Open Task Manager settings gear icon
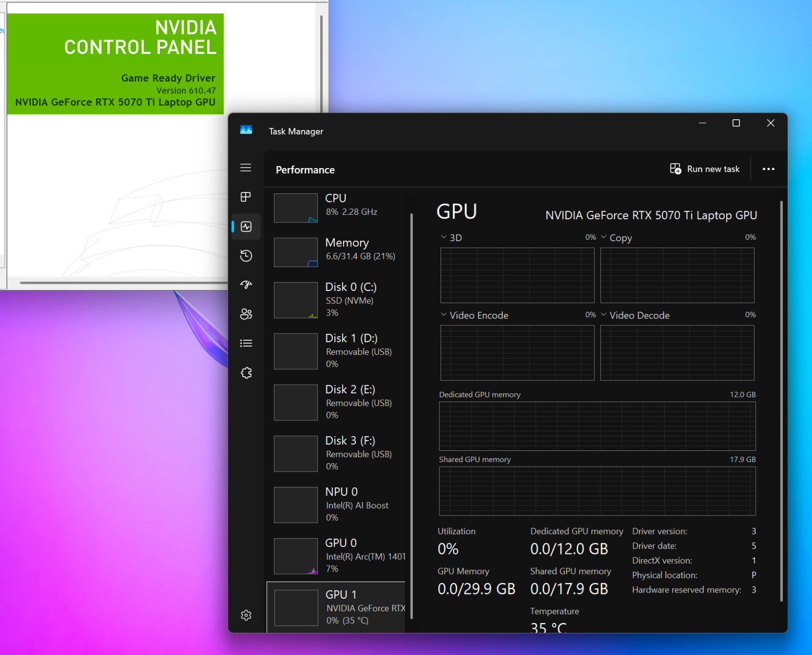 (246, 615)
